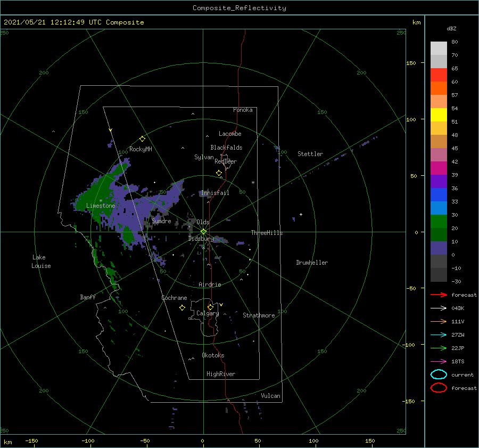Viewport: 479px width, 448px height.
Task: Click the 04DK legend label
Action: (458, 308)
